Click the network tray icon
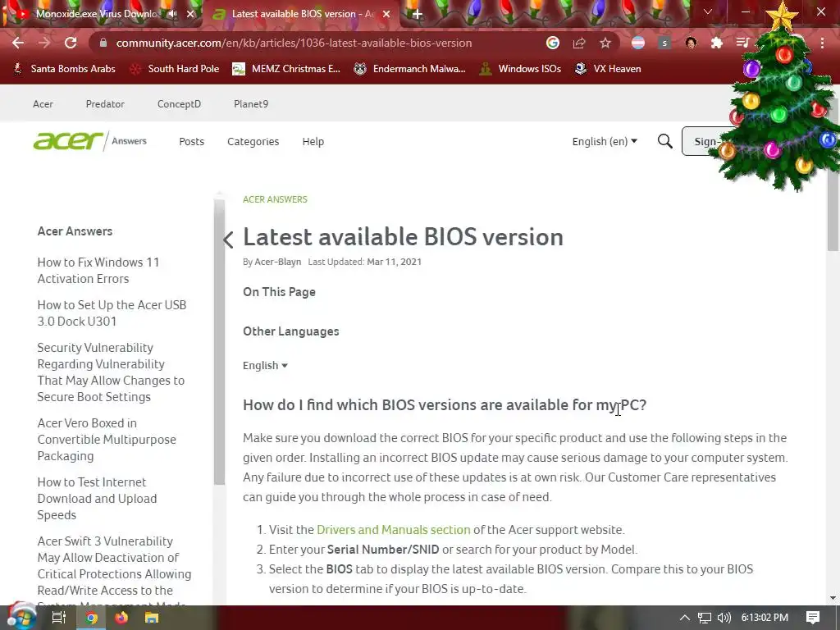 coord(705,618)
